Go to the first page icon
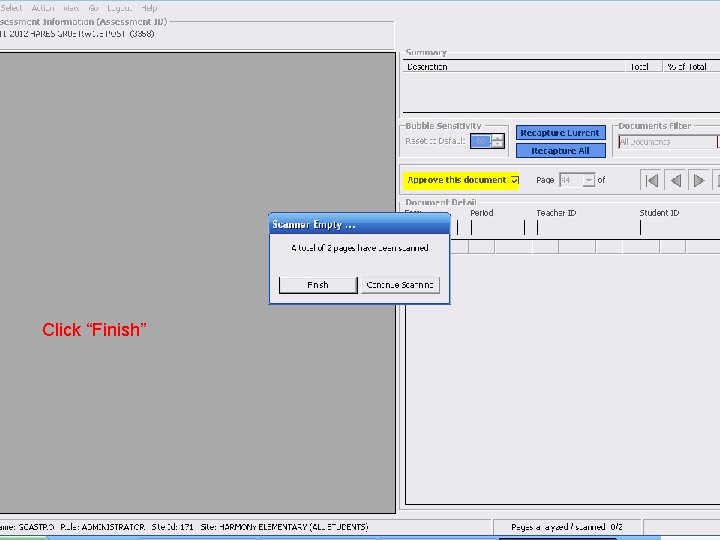720x540 pixels. click(x=652, y=180)
